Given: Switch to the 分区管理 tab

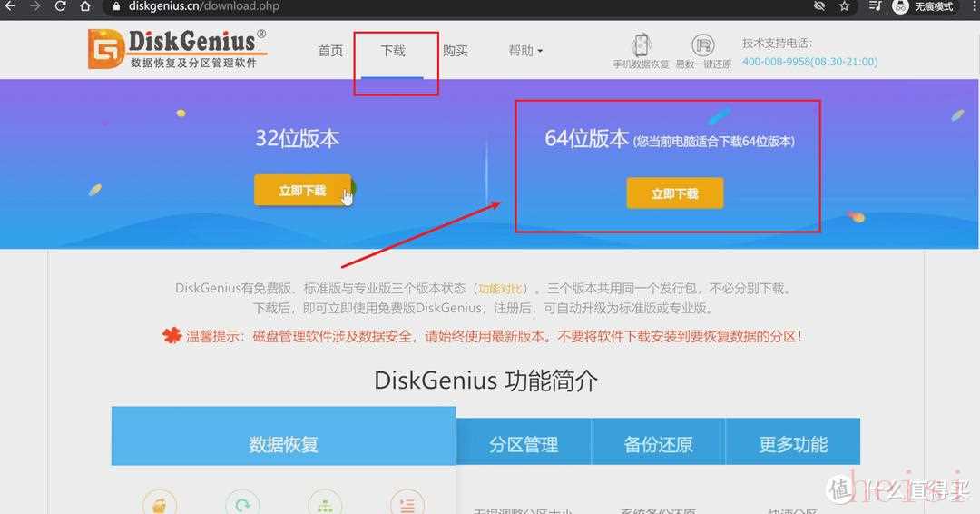Looking at the screenshot, I should 524,445.
